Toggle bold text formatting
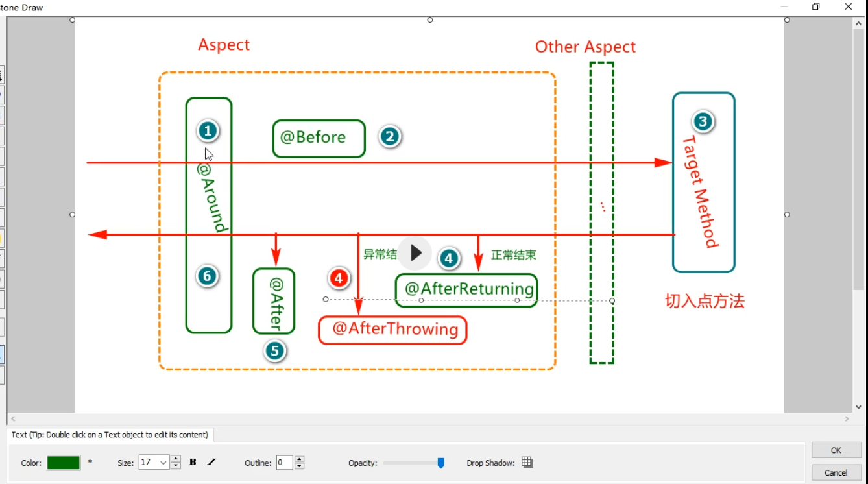868x484 pixels. 193,463
